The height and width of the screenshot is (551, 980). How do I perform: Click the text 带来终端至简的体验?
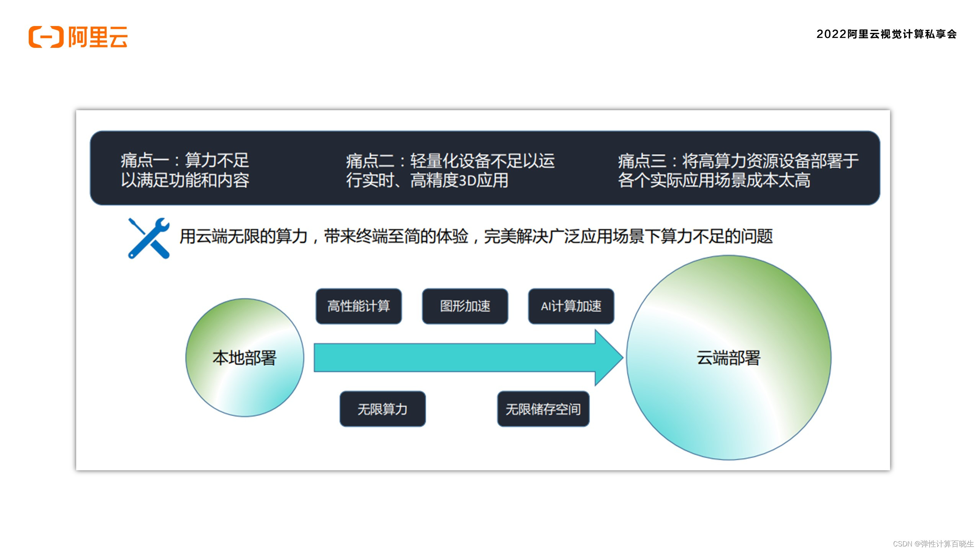pos(396,236)
